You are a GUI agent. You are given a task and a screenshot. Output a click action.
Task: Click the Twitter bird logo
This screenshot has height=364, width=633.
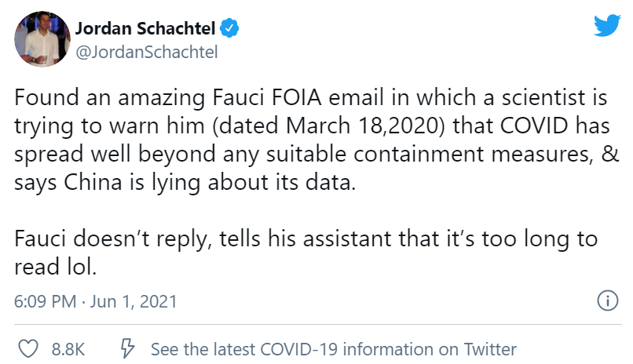pos(607,26)
